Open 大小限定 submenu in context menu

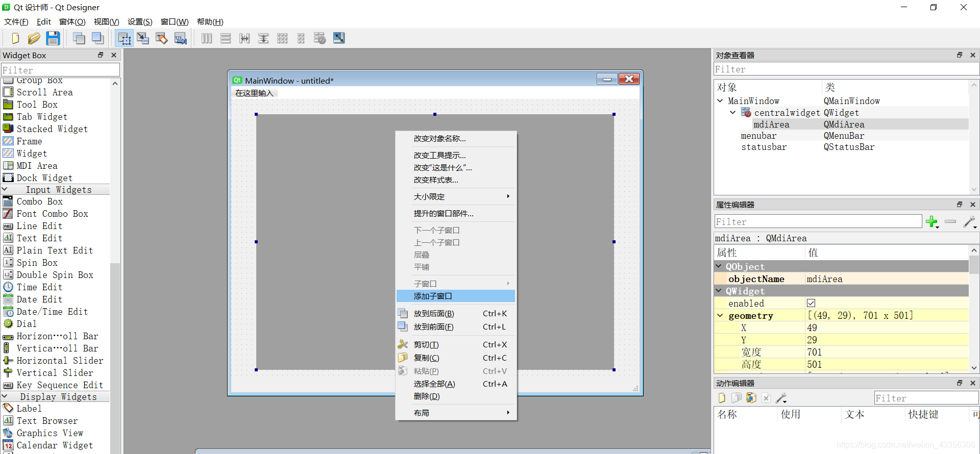pyautogui.click(x=456, y=196)
